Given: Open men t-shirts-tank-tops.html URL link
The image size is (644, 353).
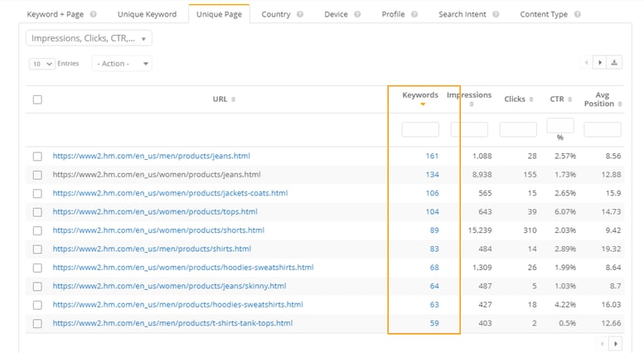Looking at the screenshot, I should pos(172,323).
